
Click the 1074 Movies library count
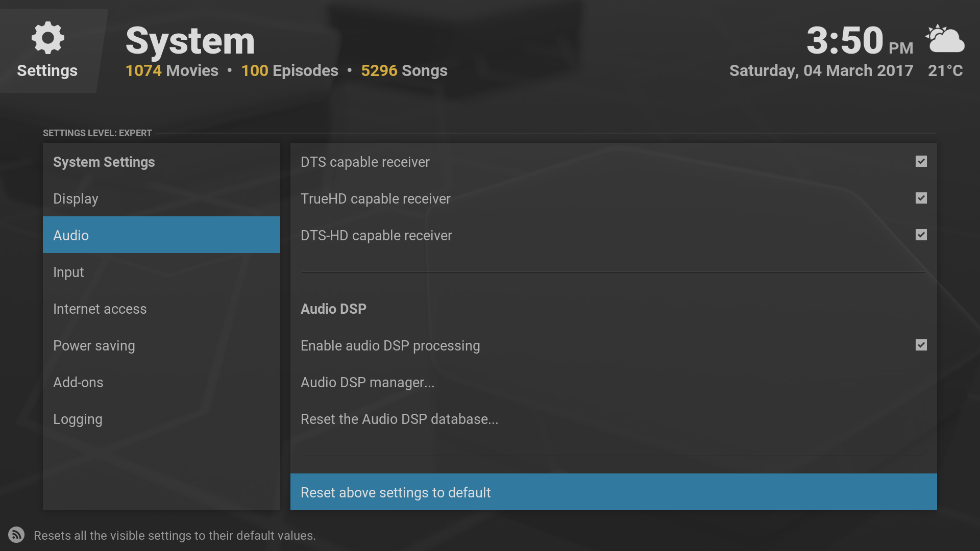tap(171, 70)
